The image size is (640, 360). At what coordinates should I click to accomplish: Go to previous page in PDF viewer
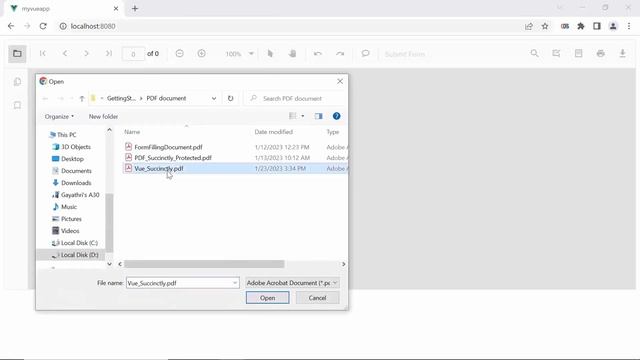pyautogui.click(x=65, y=53)
